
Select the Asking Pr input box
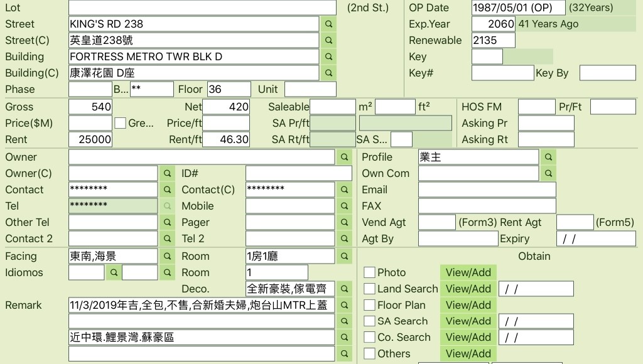pos(546,123)
